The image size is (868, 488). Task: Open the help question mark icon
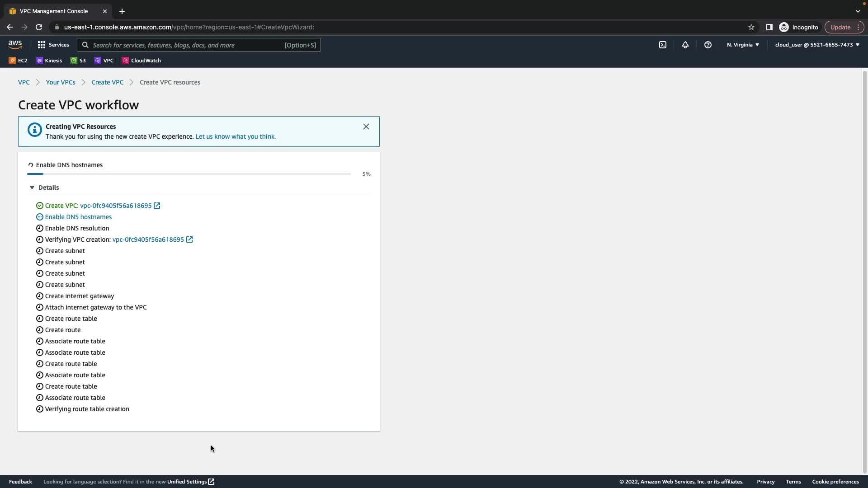pos(708,45)
